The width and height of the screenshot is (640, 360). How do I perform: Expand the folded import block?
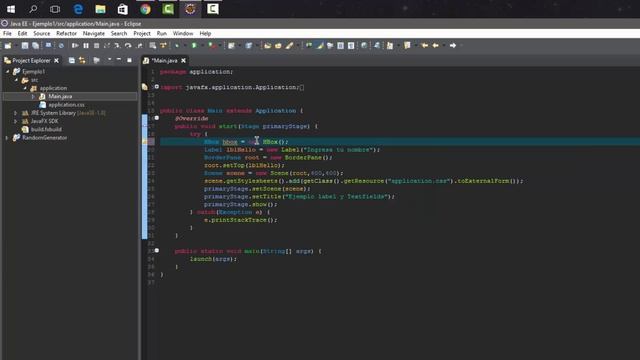[157, 87]
